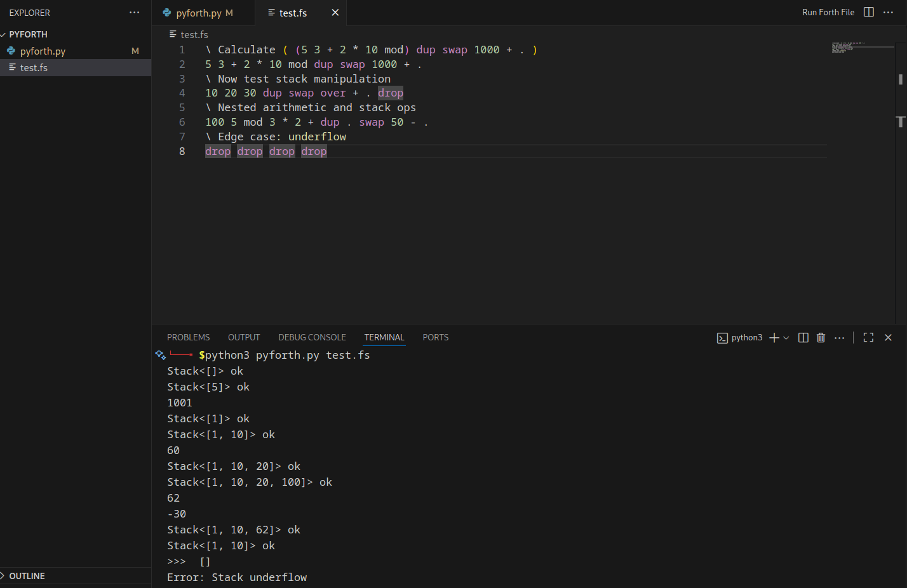The width and height of the screenshot is (907, 588).
Task: Click terminal output 'Stack<[5]> ok'
Action: click(x=208, y=387)
